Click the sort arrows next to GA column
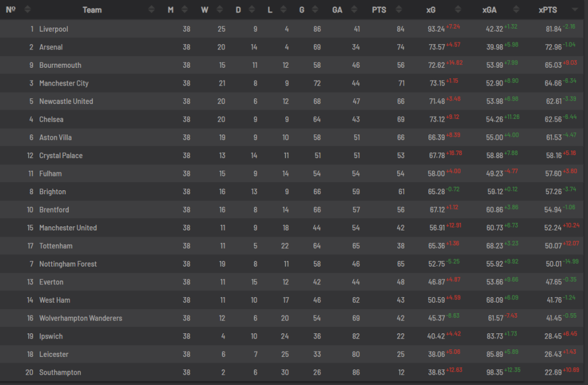Viewport: 588px width, 385px height. pyautogui.click(x=355, y=10)
